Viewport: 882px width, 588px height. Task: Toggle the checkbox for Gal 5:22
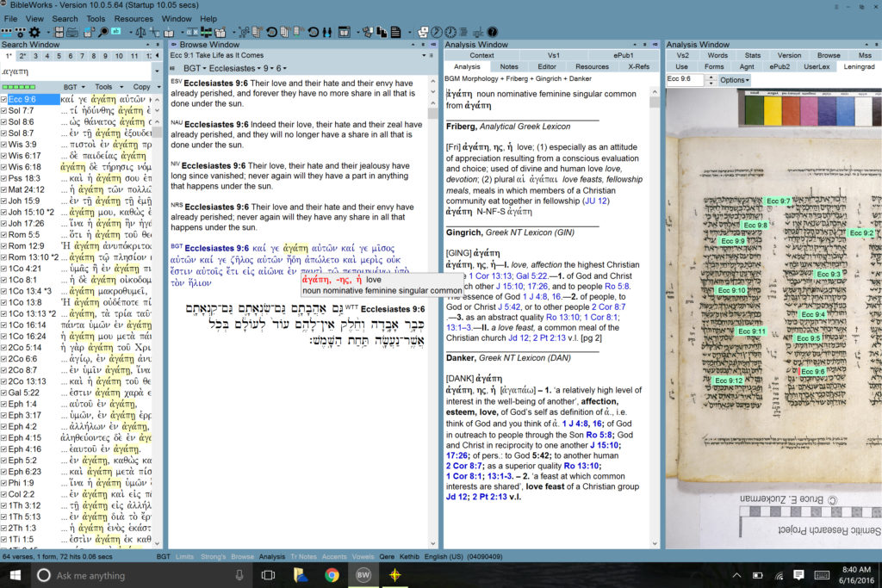pos(4,393)
